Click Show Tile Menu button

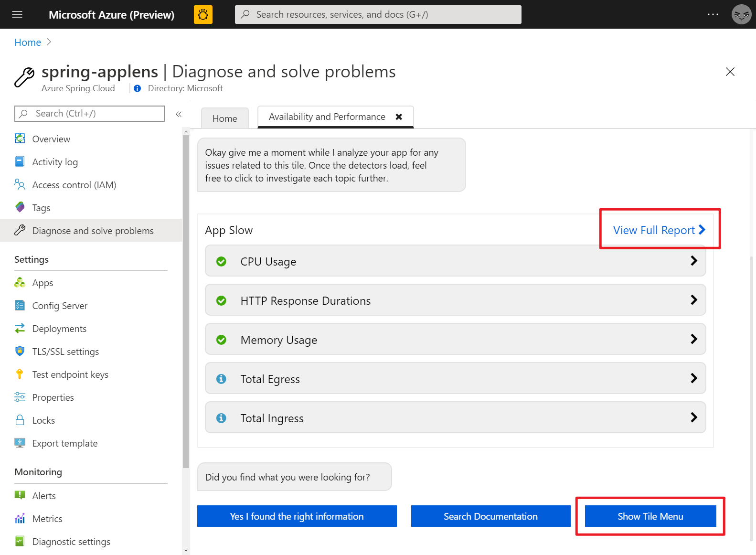point(650,516)
